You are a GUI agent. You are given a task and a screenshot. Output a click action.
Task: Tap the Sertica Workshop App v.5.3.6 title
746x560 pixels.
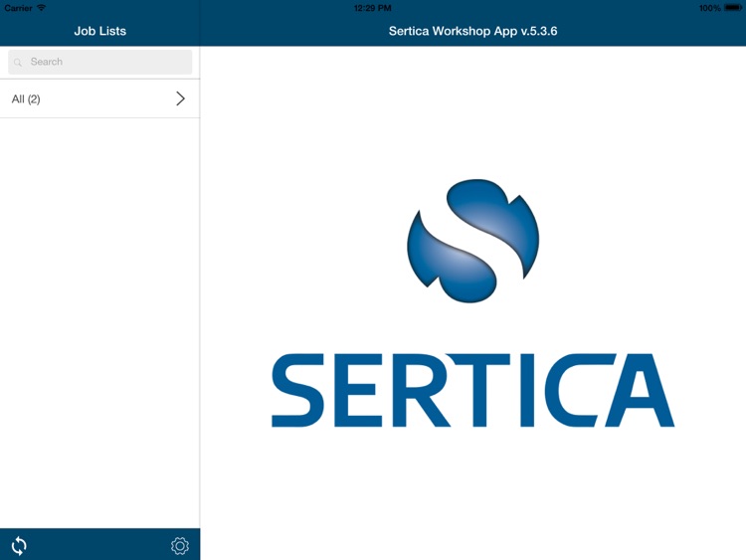pyautogui.click(x=472, y=31)
